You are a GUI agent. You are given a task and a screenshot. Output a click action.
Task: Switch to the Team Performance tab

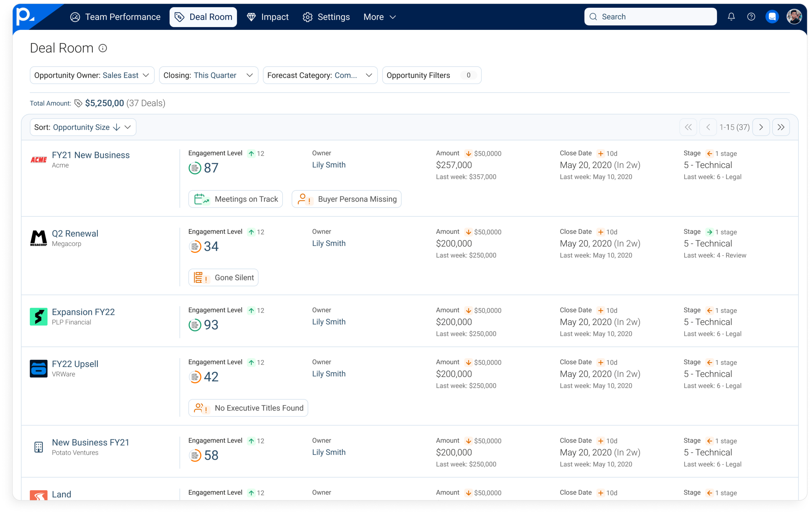(x=115, y=17)
